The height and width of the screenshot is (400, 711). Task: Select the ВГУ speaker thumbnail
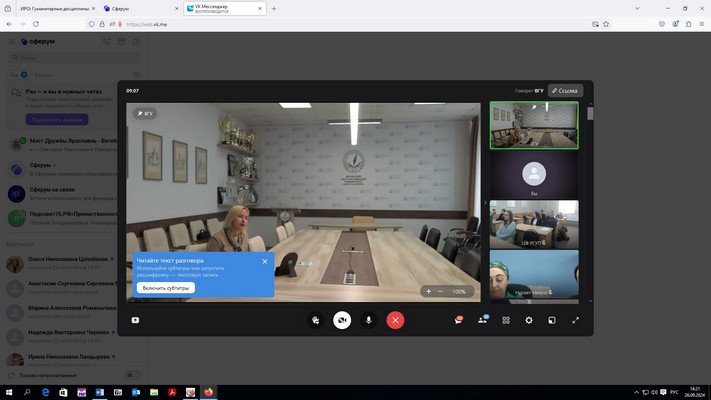534,125
